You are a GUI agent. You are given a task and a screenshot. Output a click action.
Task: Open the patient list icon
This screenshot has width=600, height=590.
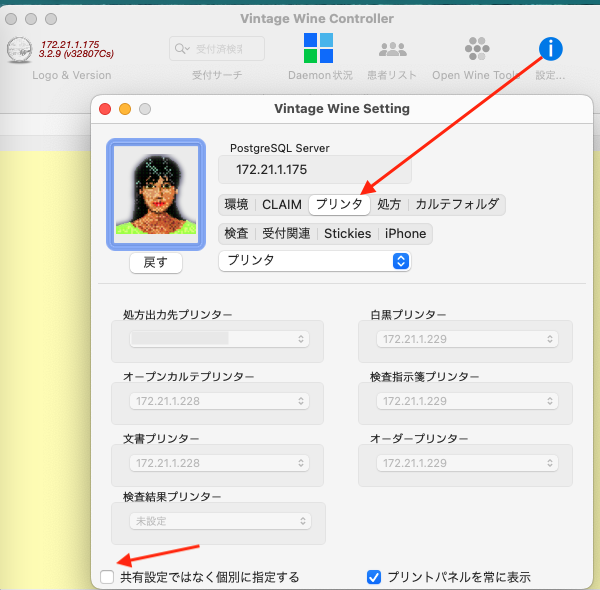click(392, 48)
